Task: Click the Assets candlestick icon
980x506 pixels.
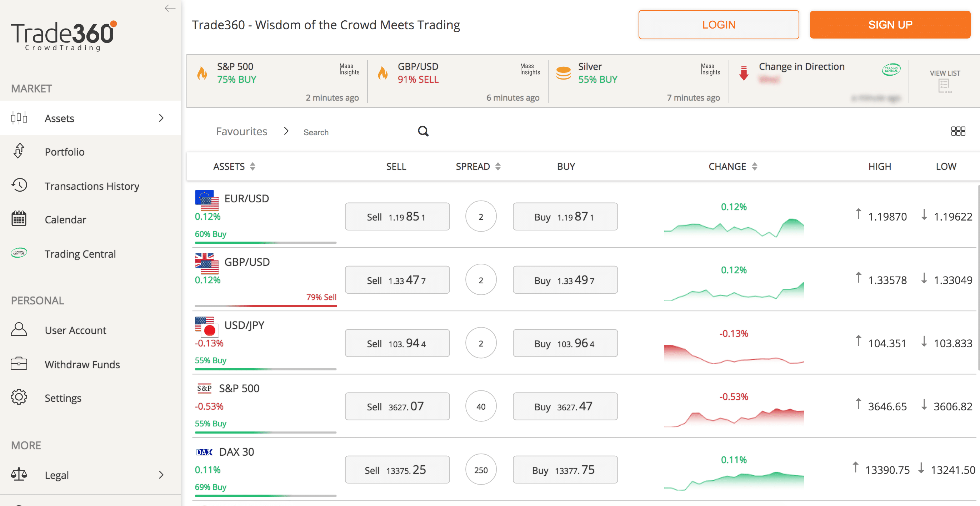Action: pos(19,118)
